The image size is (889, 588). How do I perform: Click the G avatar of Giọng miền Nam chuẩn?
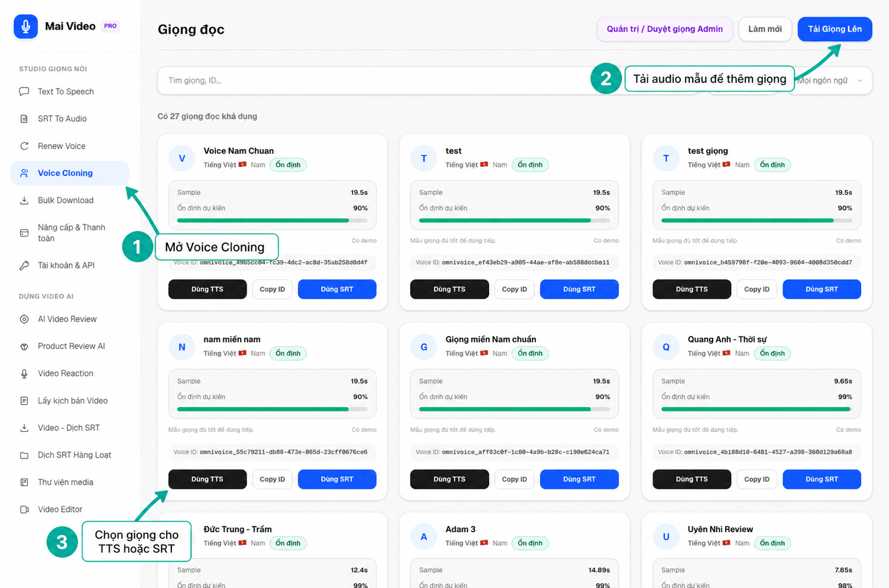pos(423,346)
